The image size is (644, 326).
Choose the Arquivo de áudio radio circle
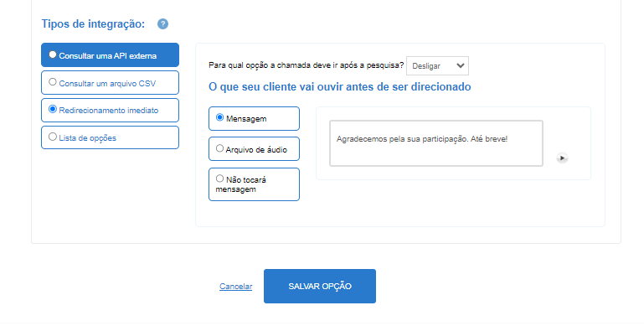click(x=219, y=148)
